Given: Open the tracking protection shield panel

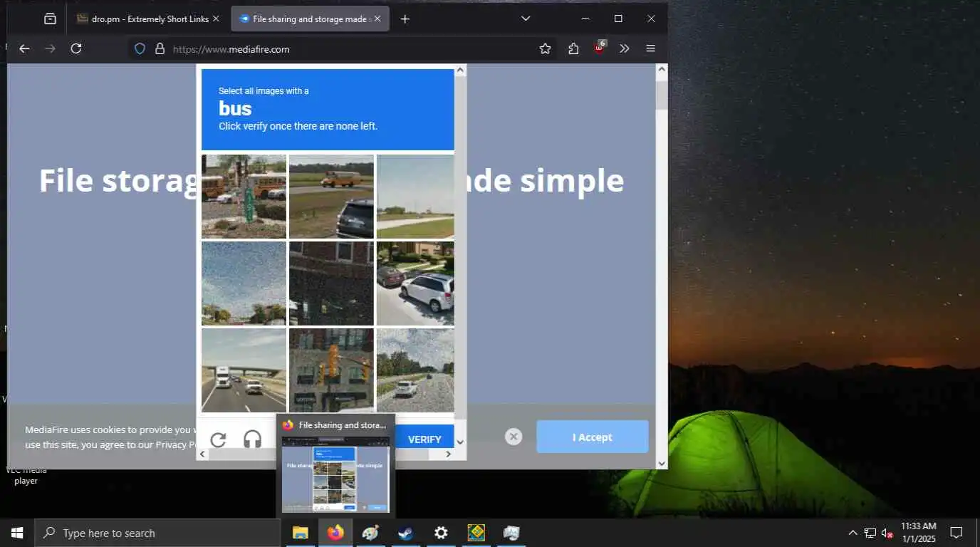Looking at the screenshot, I should pos(140,49).
